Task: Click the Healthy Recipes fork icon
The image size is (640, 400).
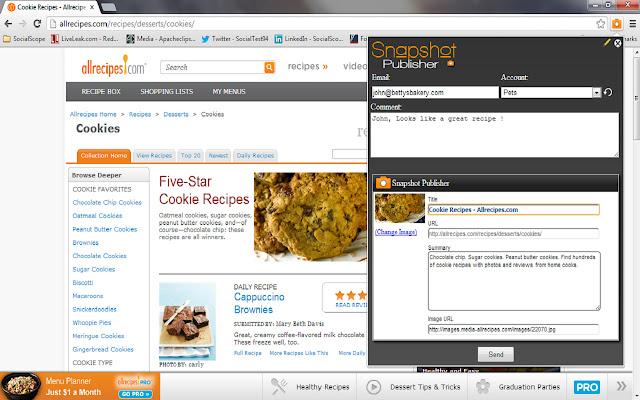Action: tap(279, 386)
